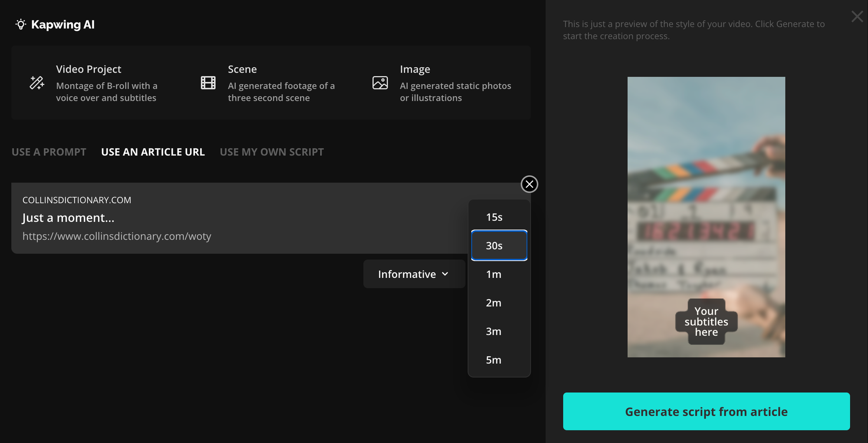
Task: Click the Kapwing AI lightbulb logo
Action: pyautogui.click(x=20, y=25)
